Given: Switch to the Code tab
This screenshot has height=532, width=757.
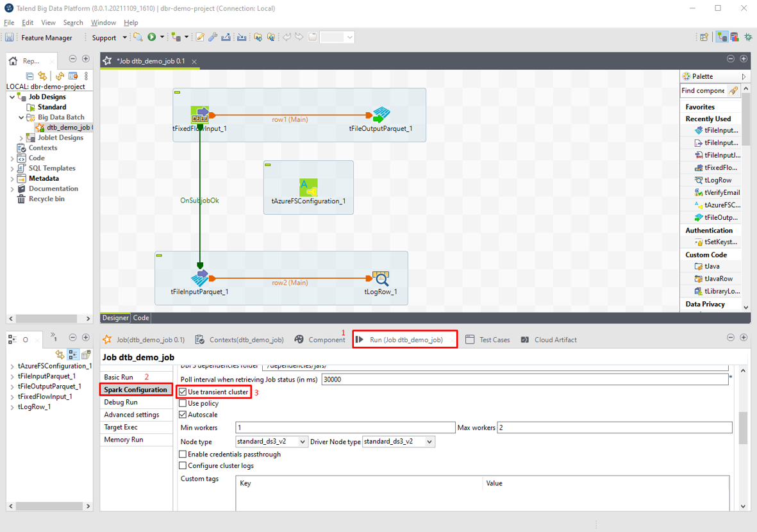Looking at the screenshot, I should pyautogui.click(x=141, y=318).
